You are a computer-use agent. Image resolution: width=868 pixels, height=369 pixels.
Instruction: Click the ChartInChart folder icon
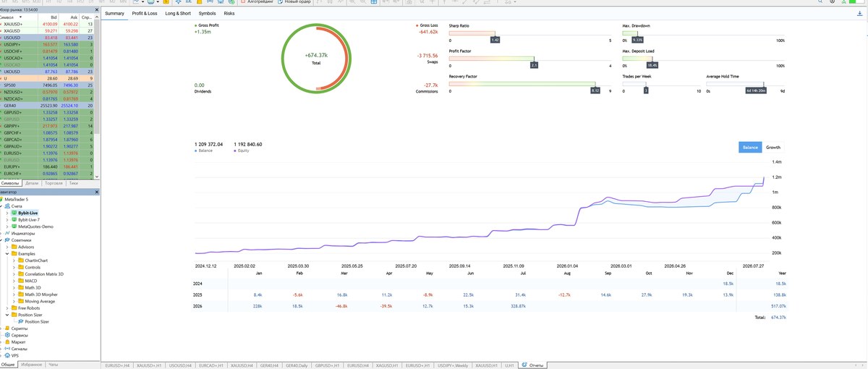21,260
